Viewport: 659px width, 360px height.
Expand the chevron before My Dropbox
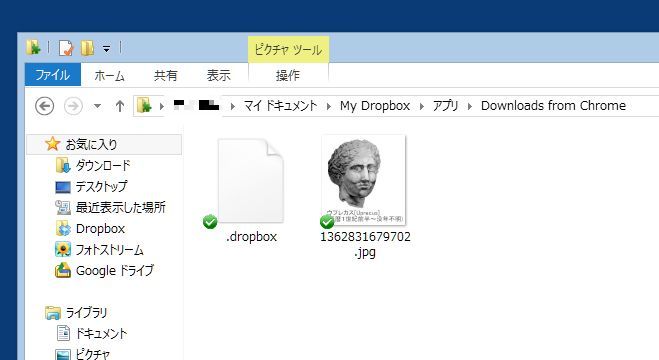point(329,106)
